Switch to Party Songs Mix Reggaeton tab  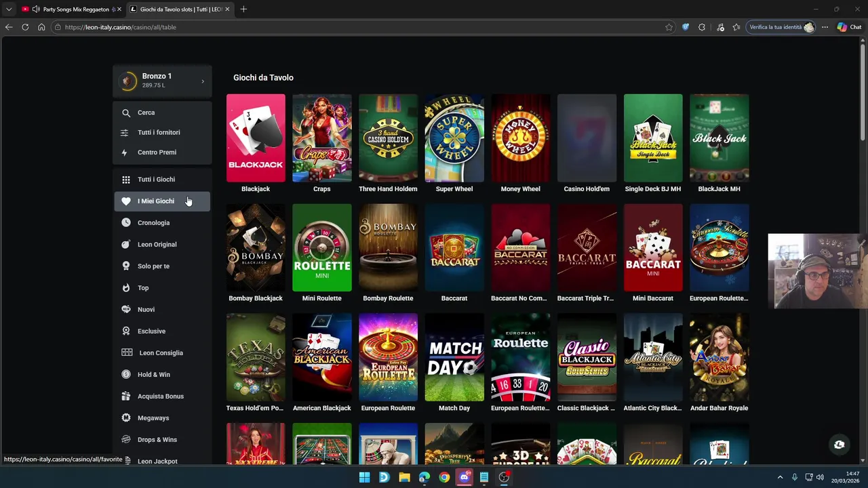(71, 9)
